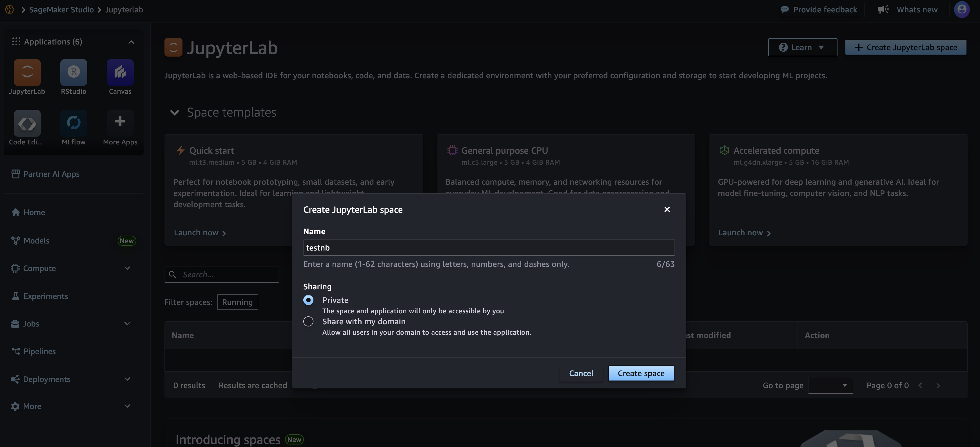The width and height of the screenshot is (980, 447).
Task: Click the Provide feedback link
Action: 825,10
